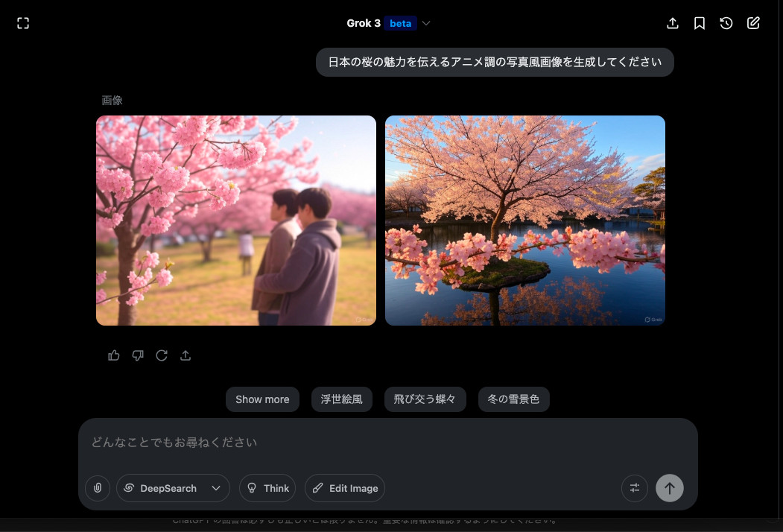Choose the 冬の雪景色 suggestion chip
This screenshot has height=532, width=783.
point(514,399)
